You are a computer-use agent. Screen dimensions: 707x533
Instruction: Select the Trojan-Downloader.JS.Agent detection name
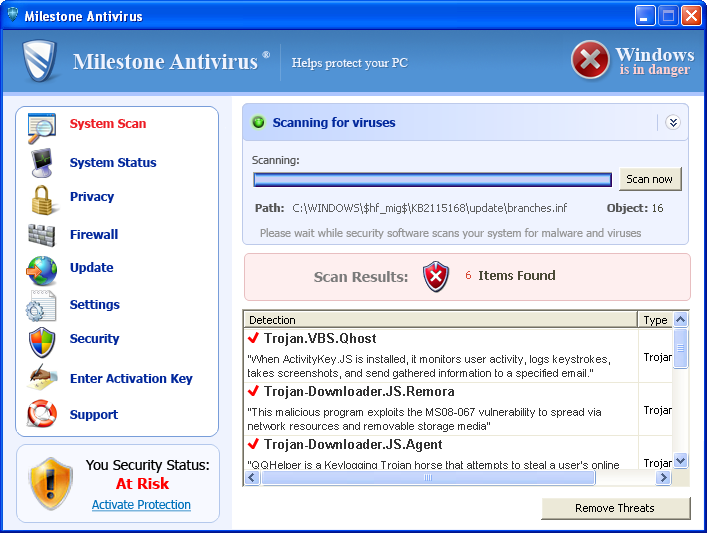pyautogui.click(x=353, y=445)
